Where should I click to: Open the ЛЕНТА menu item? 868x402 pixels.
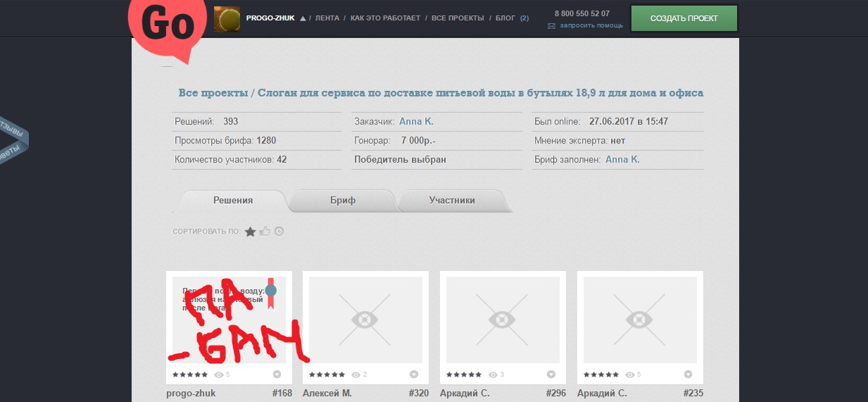[327, 18]
